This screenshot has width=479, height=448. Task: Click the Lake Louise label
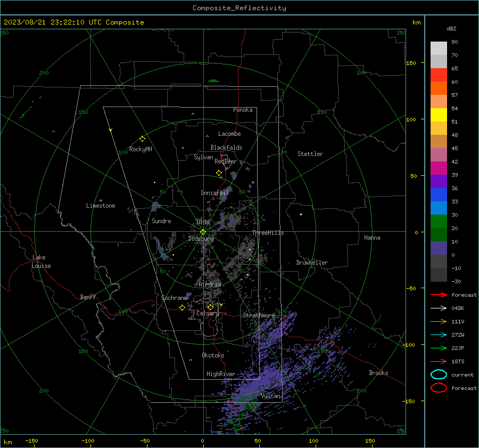click(41, 262)
